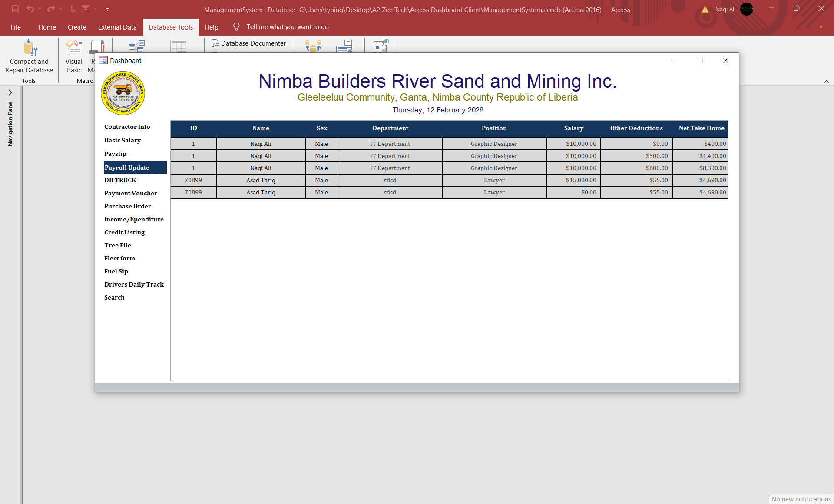
Task: Click the Nimba Builders company logo
Action: point(123,93)
